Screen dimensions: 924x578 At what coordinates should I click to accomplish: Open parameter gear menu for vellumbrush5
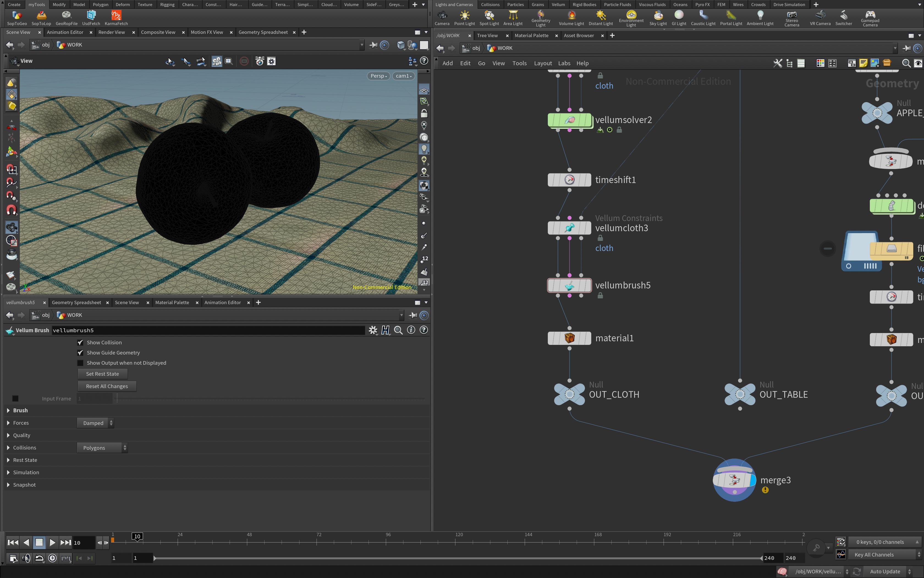(373, 330)
